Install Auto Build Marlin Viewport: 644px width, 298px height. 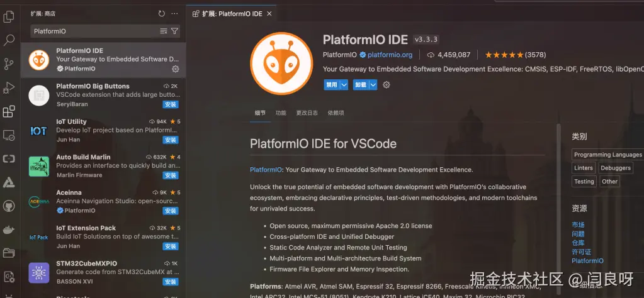click(x=171, y=175)
